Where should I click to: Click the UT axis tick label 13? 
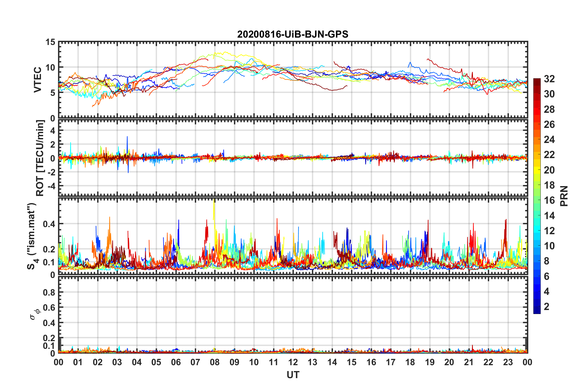pos(312,362)
